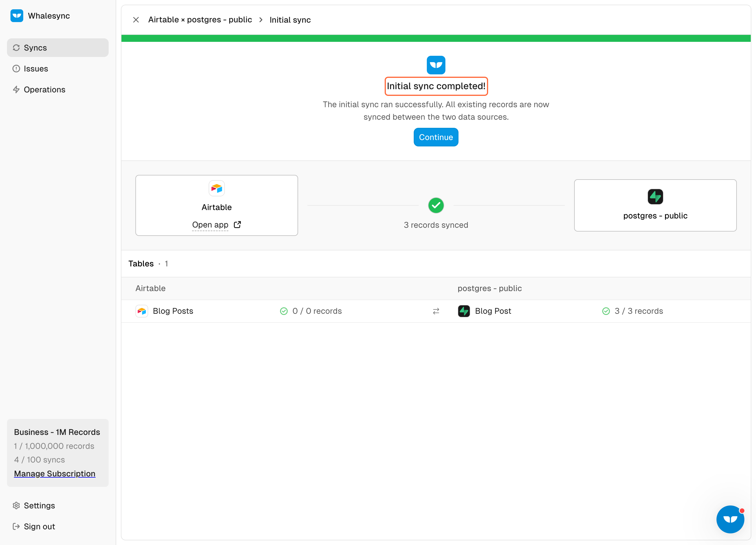
Task: Click the postgres - public column header
Action: (490, 288)
